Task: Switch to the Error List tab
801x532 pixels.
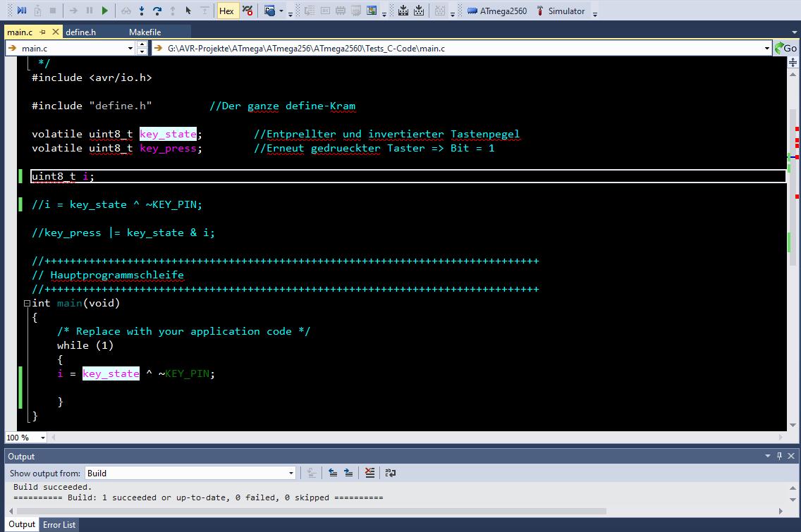Action: click(x=59, y=524)
